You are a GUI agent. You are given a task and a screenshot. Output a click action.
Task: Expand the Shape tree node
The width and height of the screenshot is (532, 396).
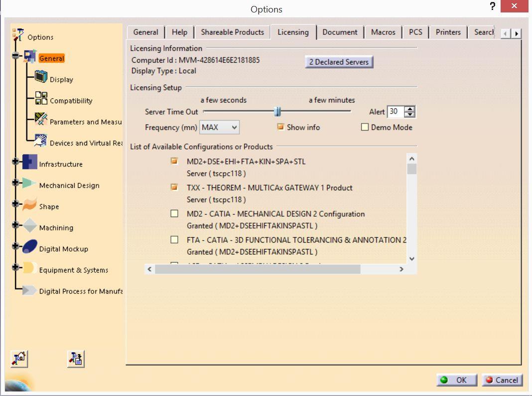[15, 204]
